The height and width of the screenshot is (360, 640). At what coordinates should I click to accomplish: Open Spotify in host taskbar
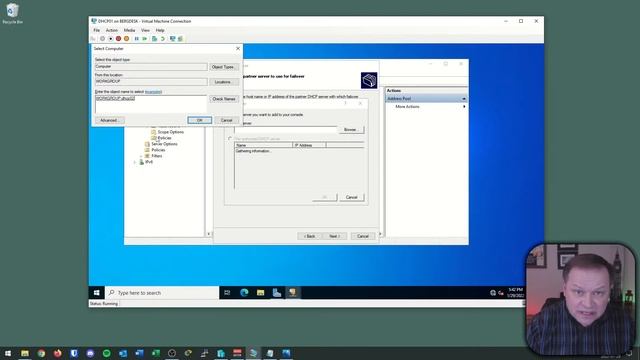coord(107,353)
